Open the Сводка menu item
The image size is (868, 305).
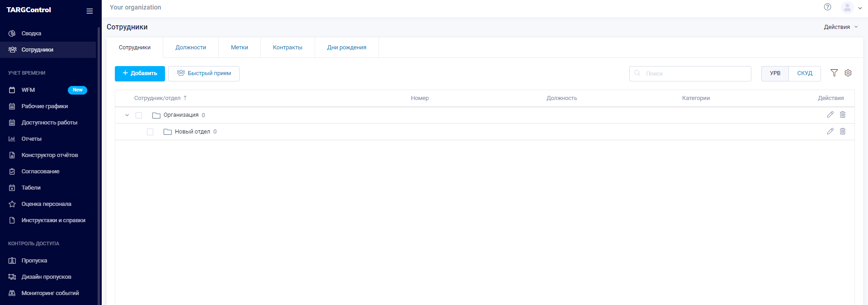point(48,33)
